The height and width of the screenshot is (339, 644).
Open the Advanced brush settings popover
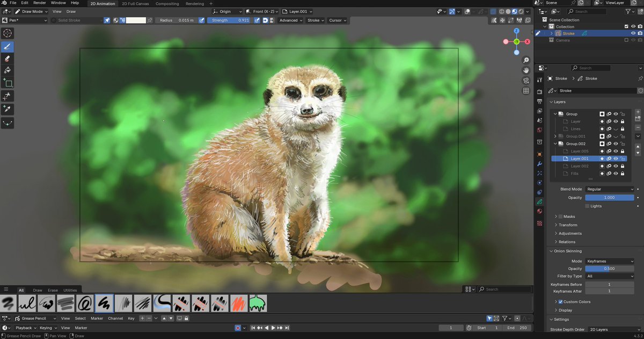(x=290, y=20)
